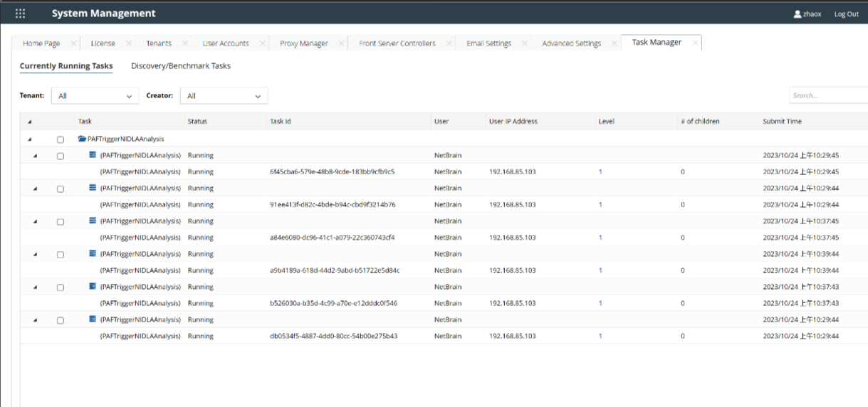Close the Proxy Manager tab
Viewport: 868px width, 407px height.
pyautogui.click(x=341, y=43)
